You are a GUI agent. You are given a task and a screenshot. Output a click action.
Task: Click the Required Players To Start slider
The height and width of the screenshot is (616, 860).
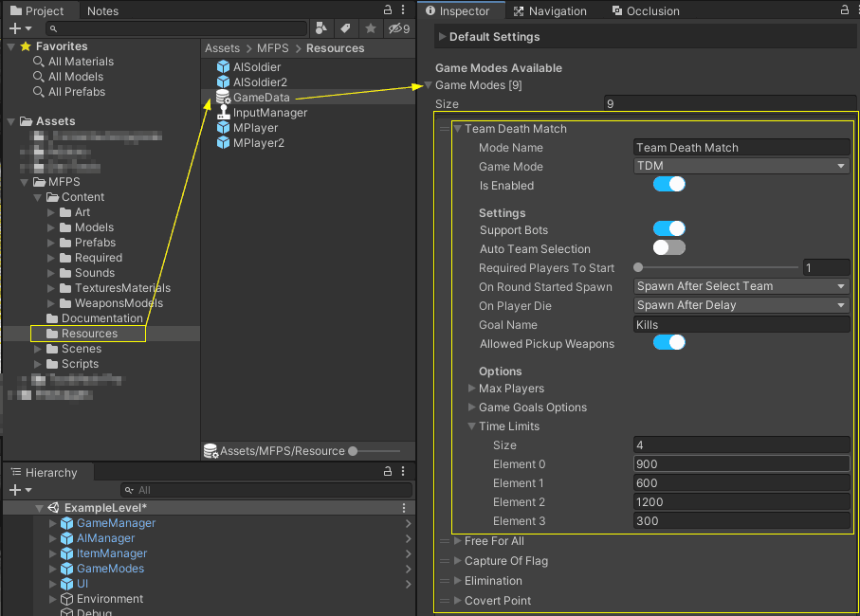717,268
